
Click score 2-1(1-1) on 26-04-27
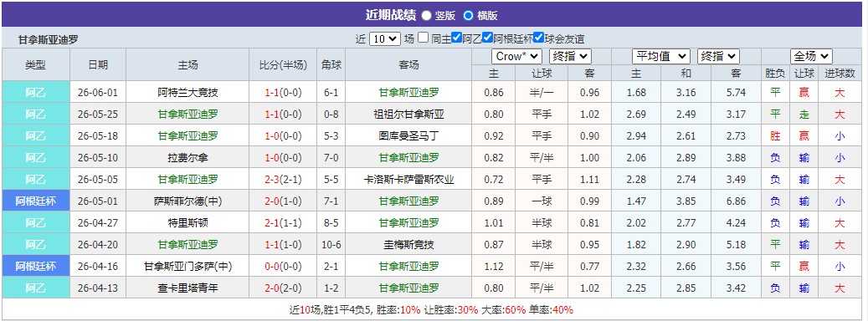[283, 222]
